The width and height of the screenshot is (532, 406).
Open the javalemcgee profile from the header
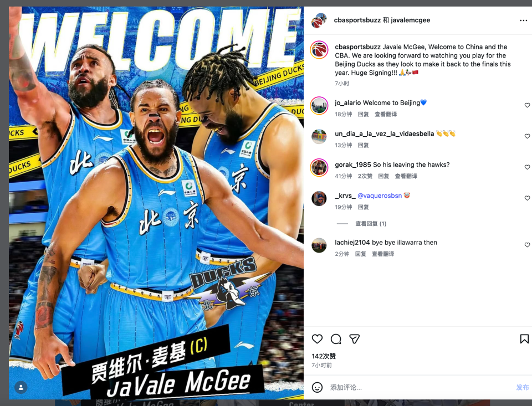pyautogui.click(x=410, y=20)
